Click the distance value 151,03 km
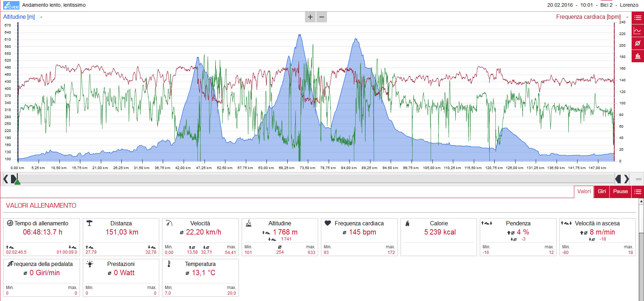The height and width of the screenshot is (301, 644). pos(122,232)
